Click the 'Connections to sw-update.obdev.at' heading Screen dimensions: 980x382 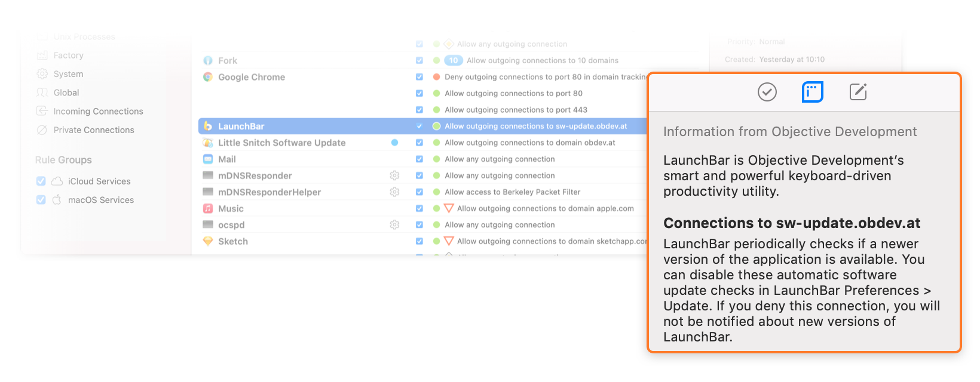[x=792, y=223]
